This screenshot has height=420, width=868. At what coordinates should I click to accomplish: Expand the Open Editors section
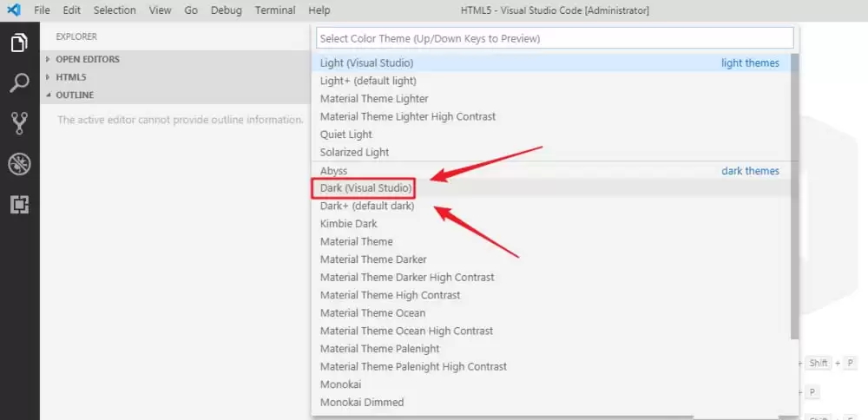[x=174, y=59]
